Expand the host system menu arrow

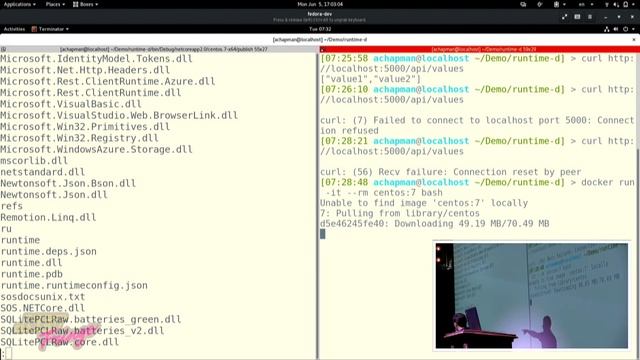click(634, 4)
